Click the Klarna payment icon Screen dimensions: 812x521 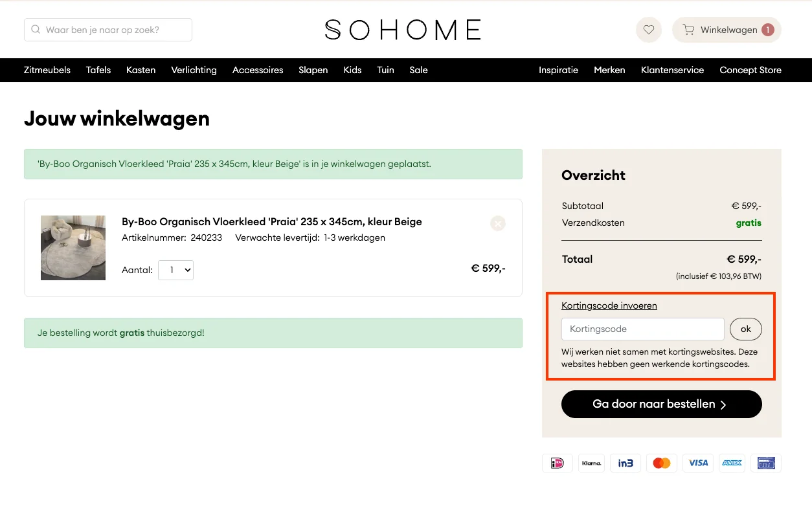point(591,463)
